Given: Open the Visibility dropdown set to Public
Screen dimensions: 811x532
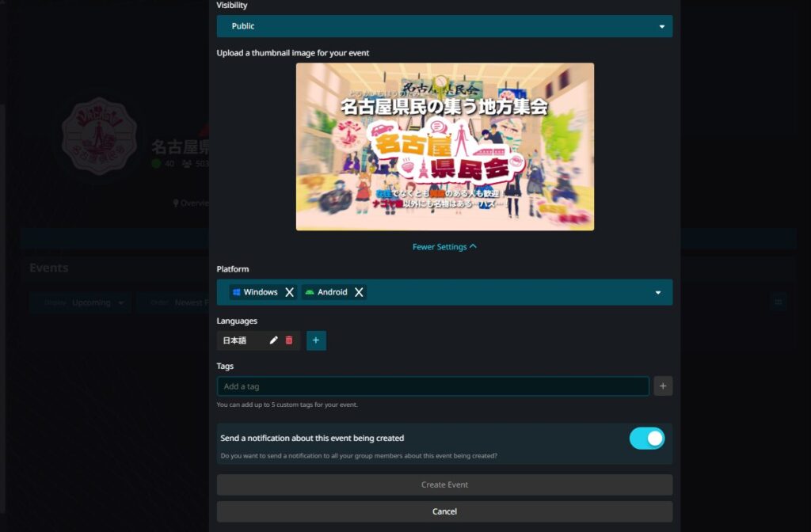Looking at the screenshot, I should pos(444,26).
